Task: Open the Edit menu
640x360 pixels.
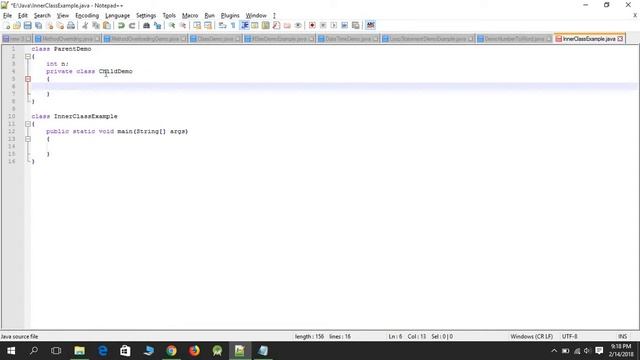Action: [22, 16]
